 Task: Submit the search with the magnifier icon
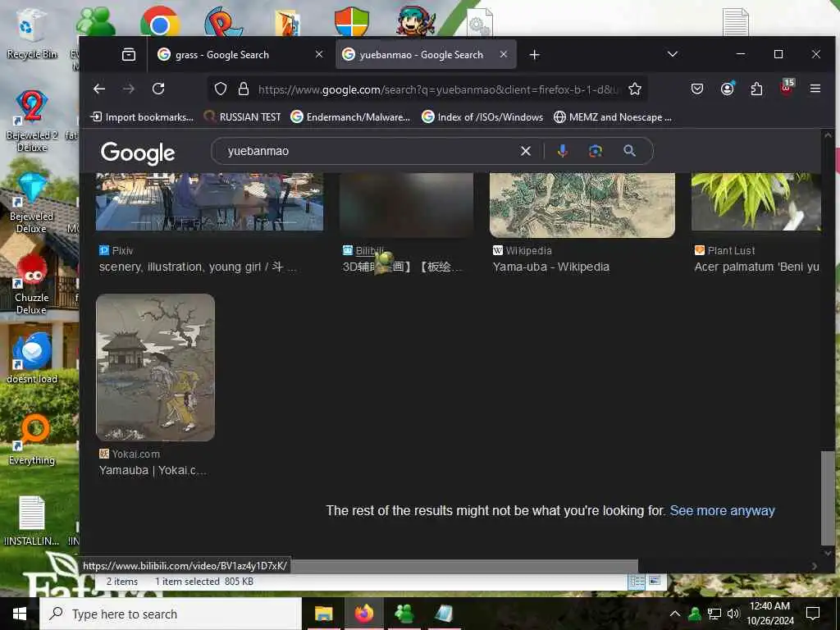pyautogui.click(x=629, y=152)
